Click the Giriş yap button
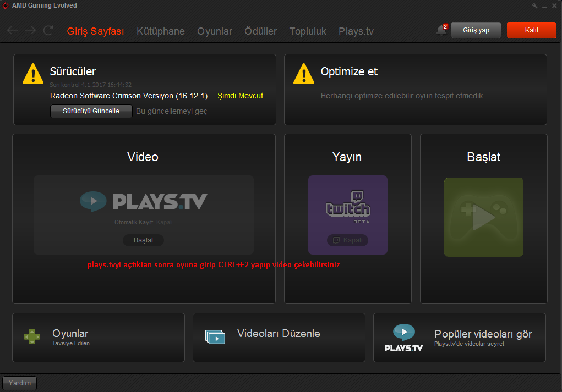 (x=476, y=30)
